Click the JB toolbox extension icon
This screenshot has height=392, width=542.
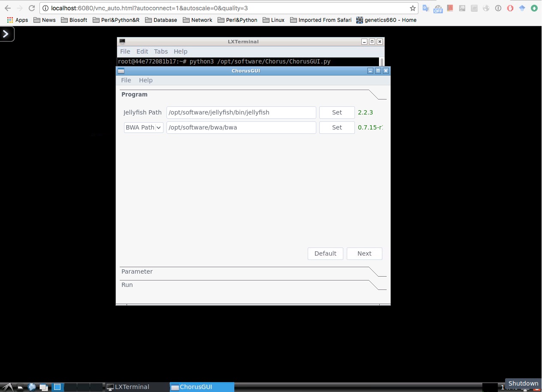pos(462,8)
